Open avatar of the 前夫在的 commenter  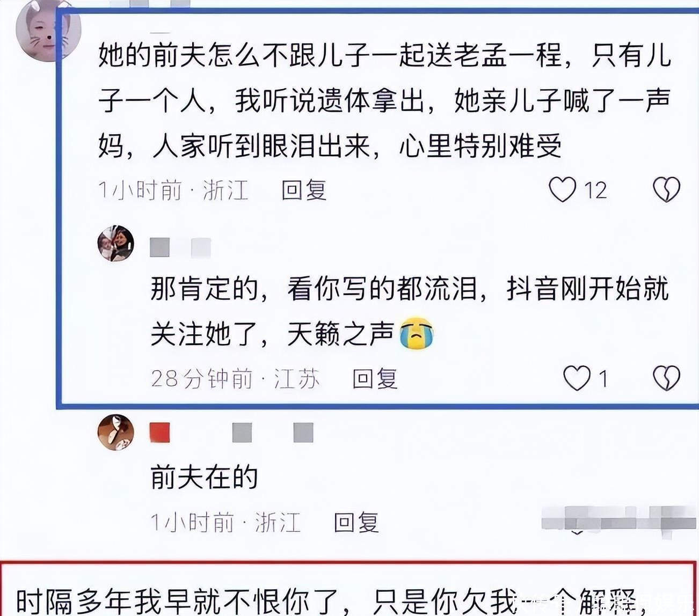[115, 432]
